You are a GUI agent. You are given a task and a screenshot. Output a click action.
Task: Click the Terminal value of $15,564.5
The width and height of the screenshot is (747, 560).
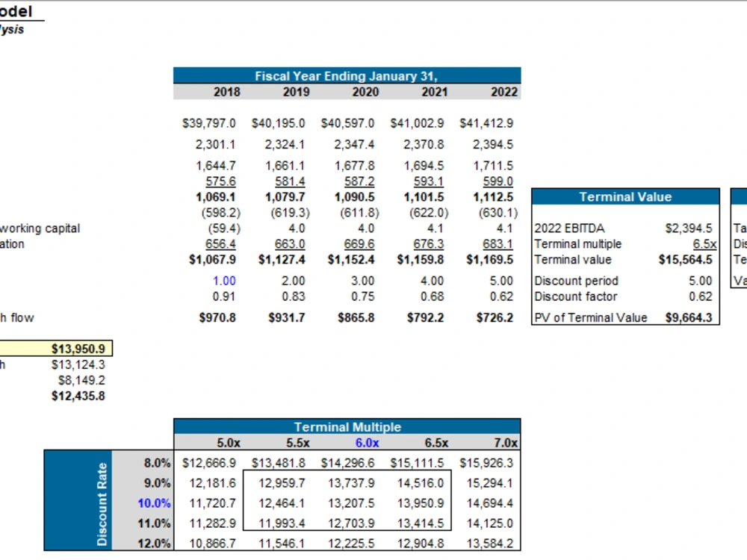pos(686,260)
